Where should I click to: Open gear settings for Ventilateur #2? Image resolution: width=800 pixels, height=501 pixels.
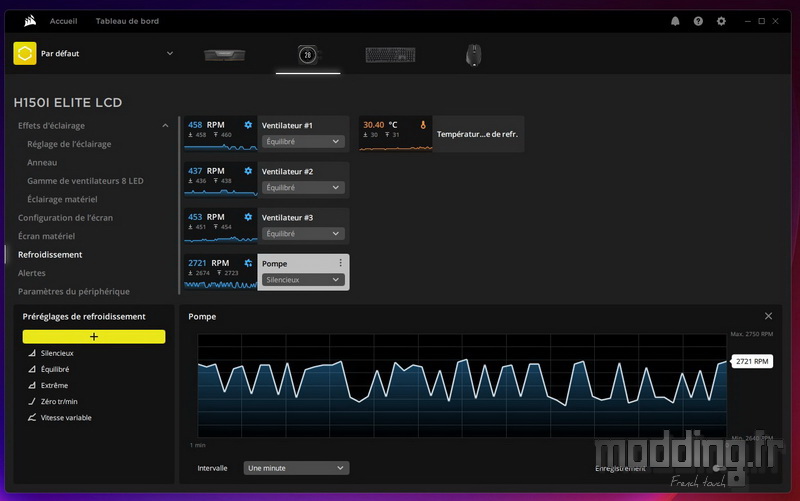tap(248, 170)
